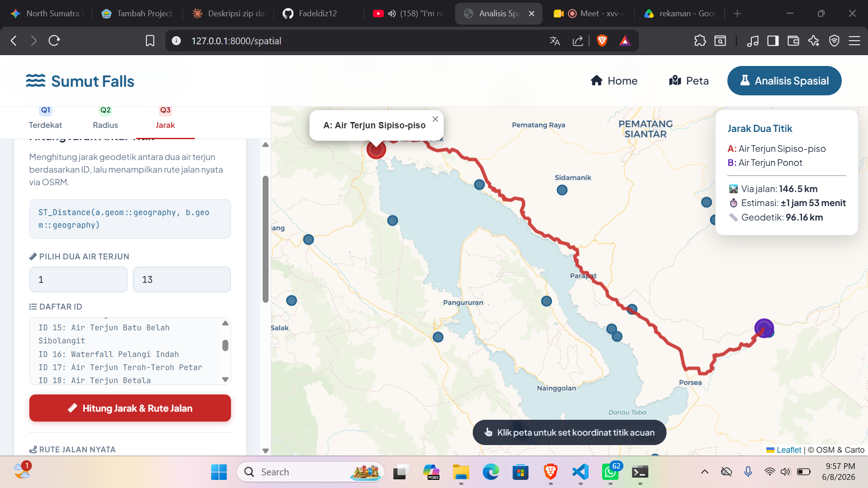This screenshot has width=868, height=488.
Task: Click Hitung Jarak & Rute Jalan button
Action: (x=130, y=408)
